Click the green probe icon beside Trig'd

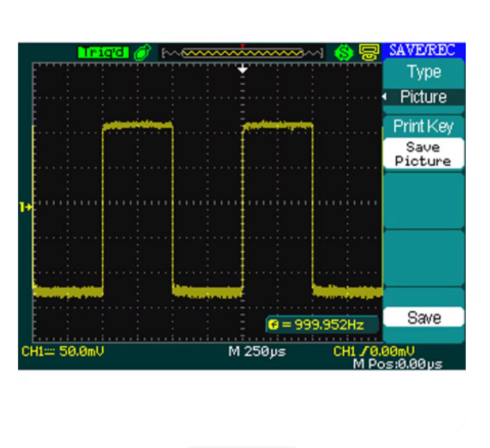pos(143,52)
